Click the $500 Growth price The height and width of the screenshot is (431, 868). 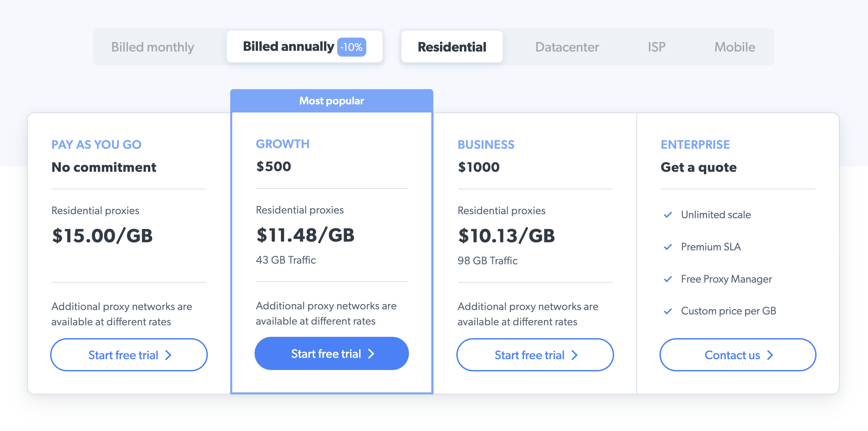click(274, 167)
